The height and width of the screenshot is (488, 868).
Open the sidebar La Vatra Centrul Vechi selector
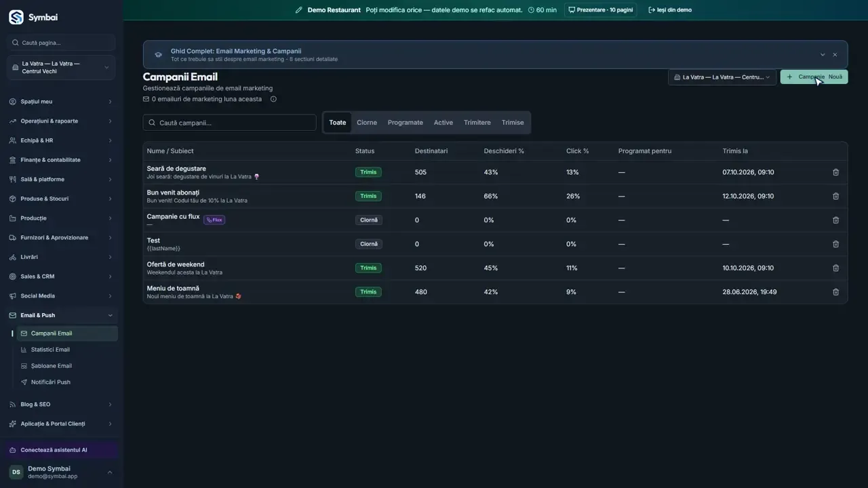pos(61,68)
